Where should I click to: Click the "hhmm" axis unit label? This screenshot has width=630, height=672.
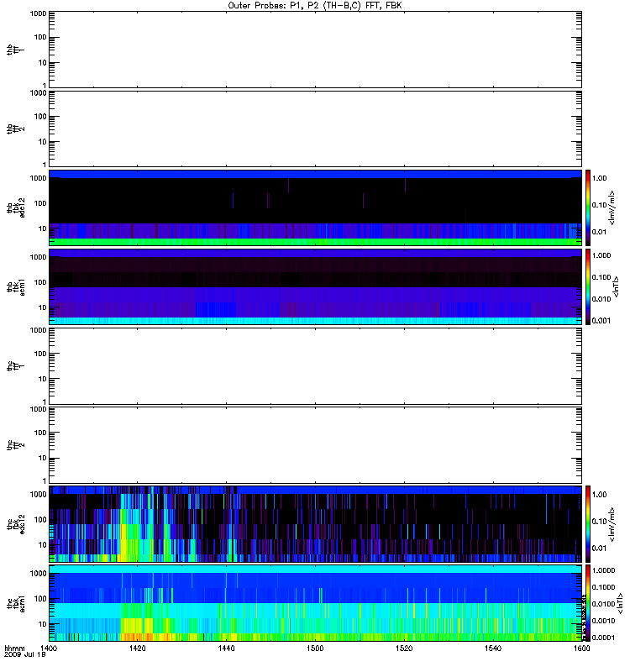point(14,648)
